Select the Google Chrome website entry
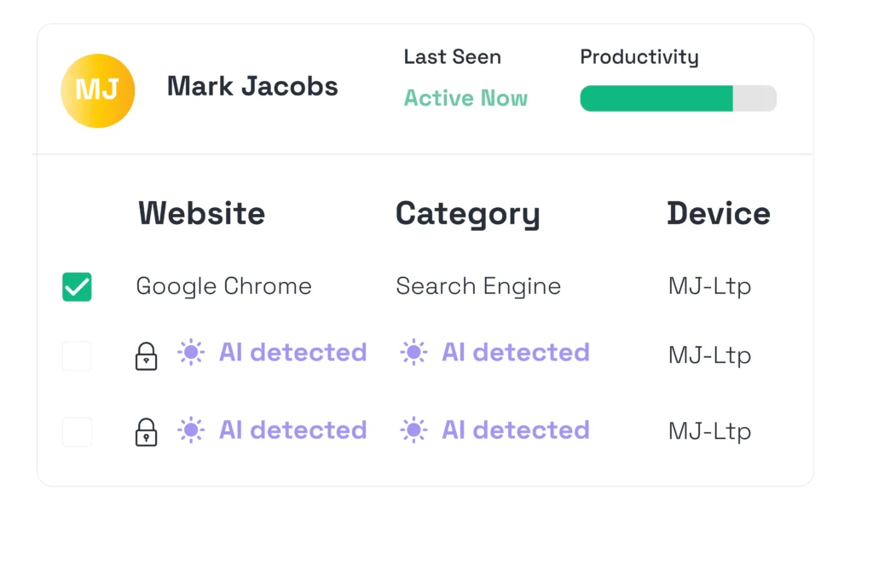The height and width of the screenshot is (588, 873). click(x=223, y=286)
